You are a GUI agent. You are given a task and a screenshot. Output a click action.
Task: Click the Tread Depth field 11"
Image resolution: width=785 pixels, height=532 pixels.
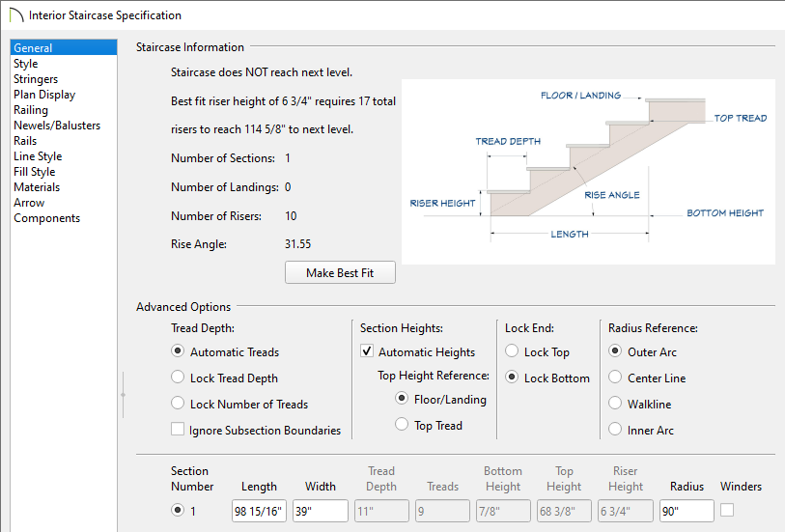[381, 511]
